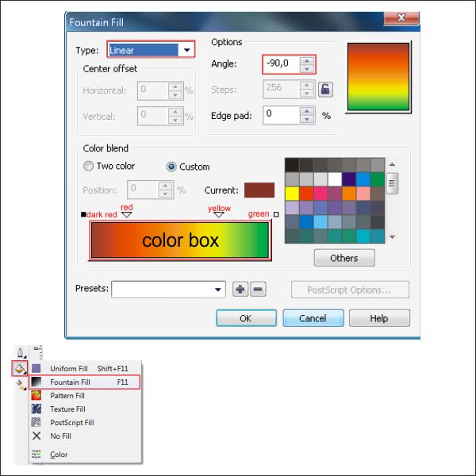Add preset with the plus button
This screenshot has height=476, width=476.
point(240,290)
